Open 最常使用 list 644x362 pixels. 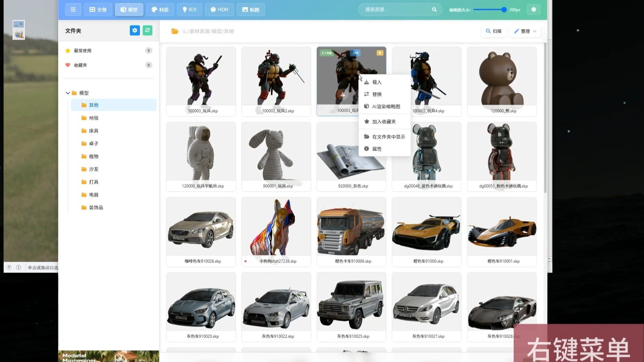109,51
